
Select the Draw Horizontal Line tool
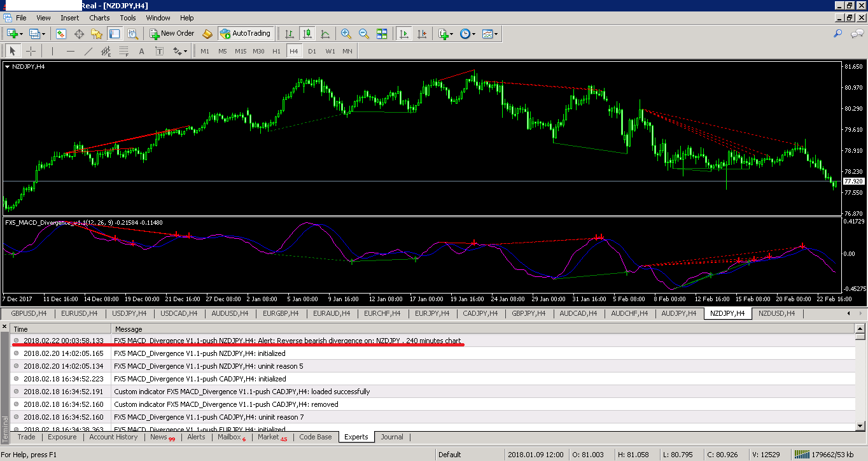[x=70, y=51]
